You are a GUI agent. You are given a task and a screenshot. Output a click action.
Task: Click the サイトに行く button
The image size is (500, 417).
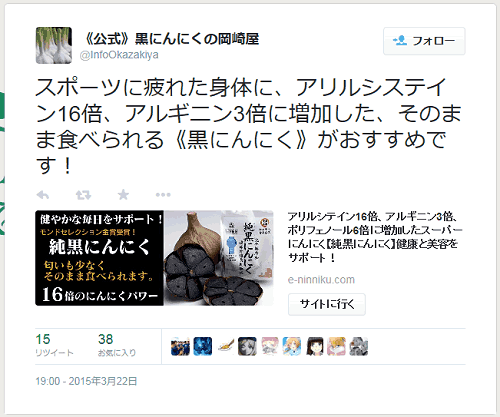click(327, 304)
